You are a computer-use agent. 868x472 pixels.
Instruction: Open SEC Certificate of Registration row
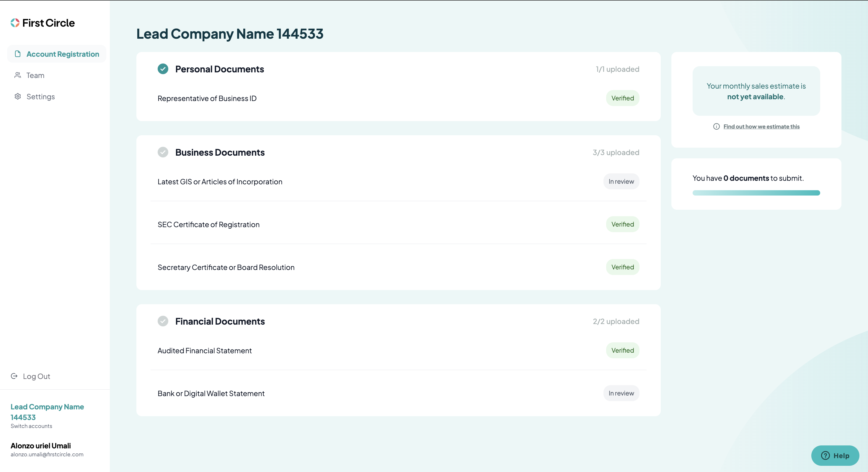coord(398,224)
